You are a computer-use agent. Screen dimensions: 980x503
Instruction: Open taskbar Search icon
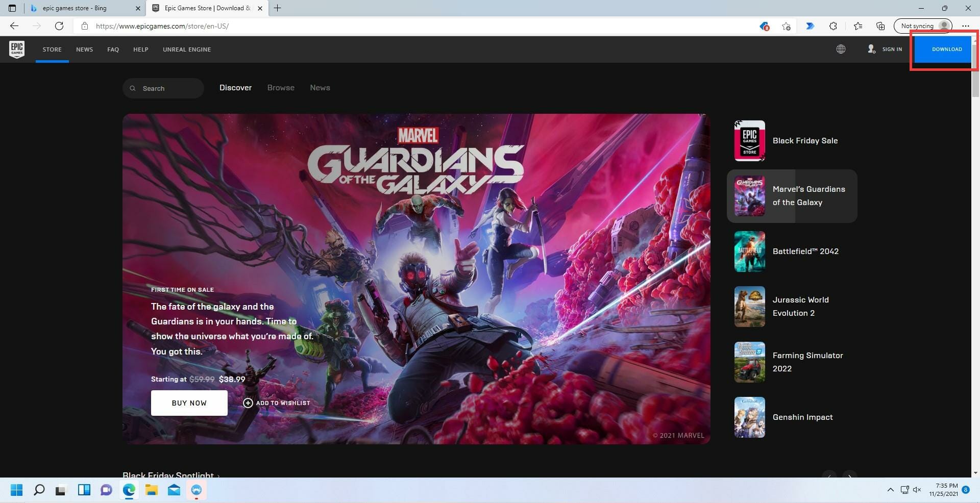tap(39, 490)
